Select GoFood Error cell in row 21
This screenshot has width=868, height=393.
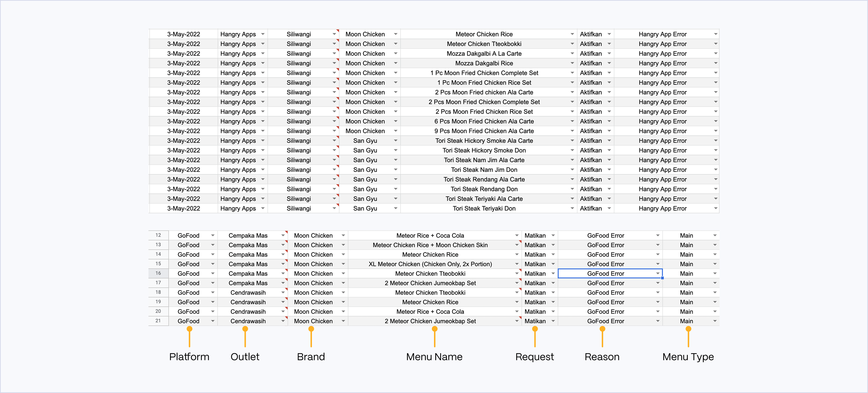[x=610, y=321]
